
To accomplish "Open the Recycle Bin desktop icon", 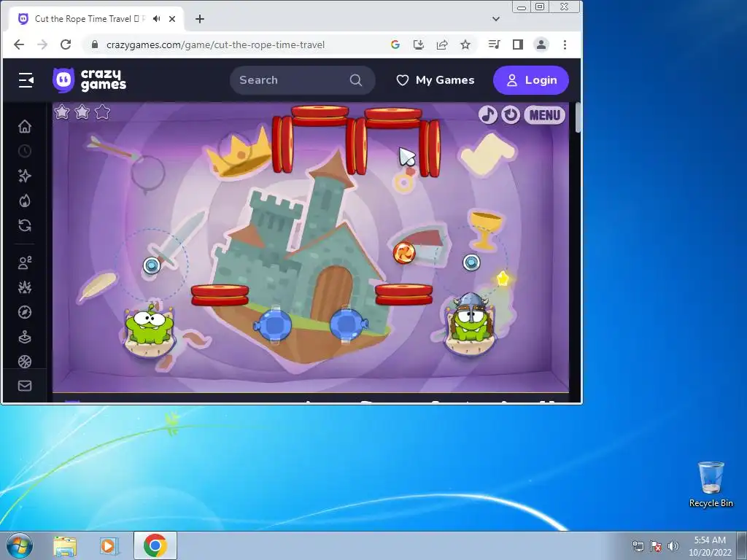I will tap(711, 484).
